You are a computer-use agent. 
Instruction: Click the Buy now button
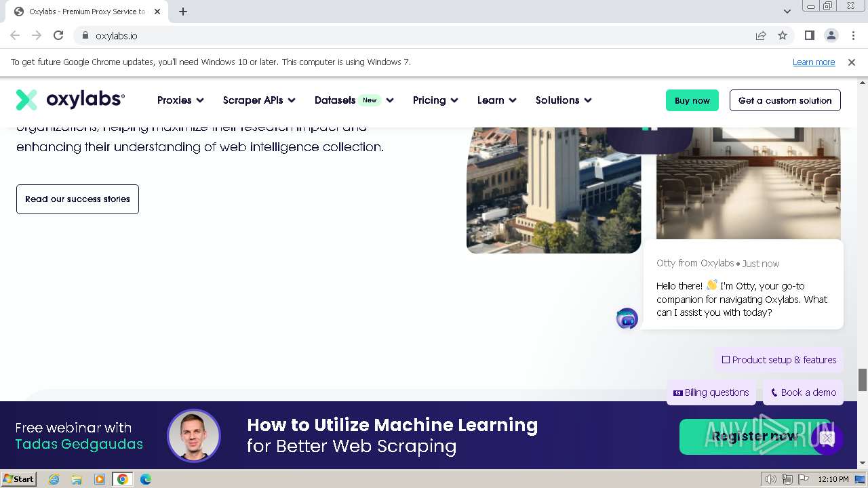click(x=692, y=100)
